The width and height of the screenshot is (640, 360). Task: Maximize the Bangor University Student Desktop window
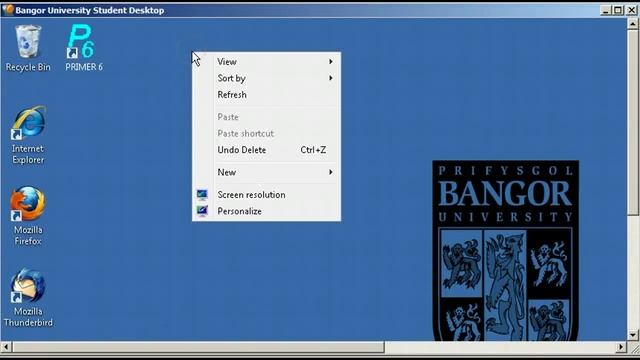point(618,10)
